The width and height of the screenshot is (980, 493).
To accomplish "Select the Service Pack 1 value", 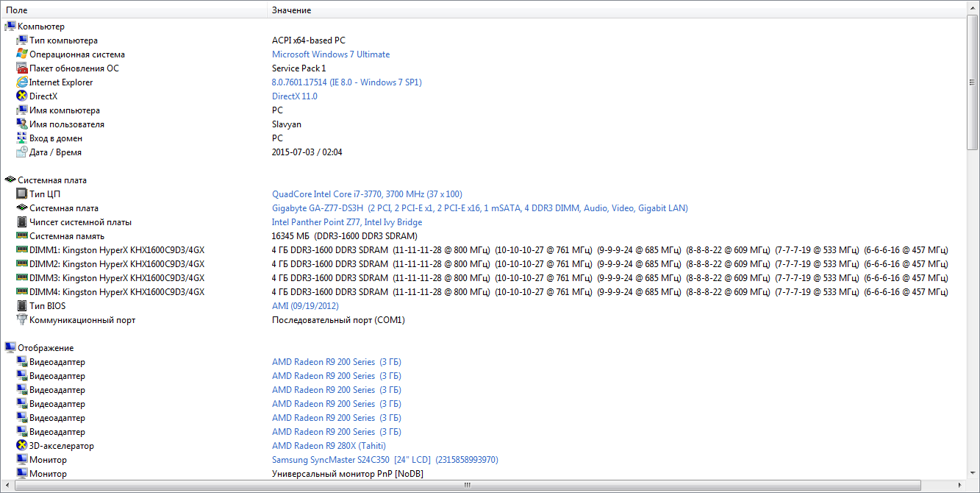I will (x=298, y=68).
